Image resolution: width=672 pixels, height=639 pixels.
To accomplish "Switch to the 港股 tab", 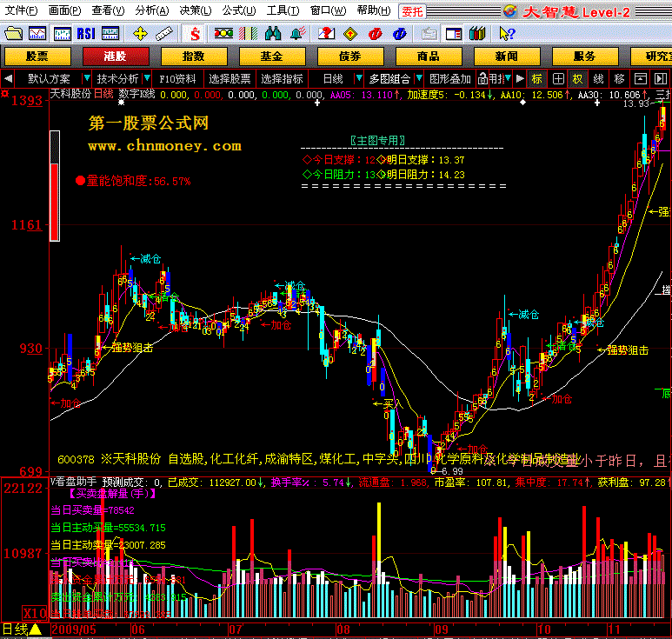I will coord(116,57).
